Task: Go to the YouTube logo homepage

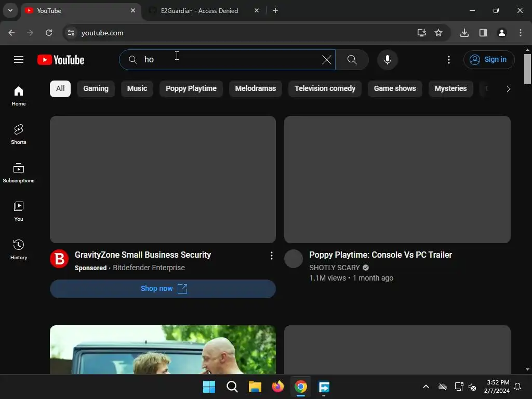Action: click(x=61, y=60)
